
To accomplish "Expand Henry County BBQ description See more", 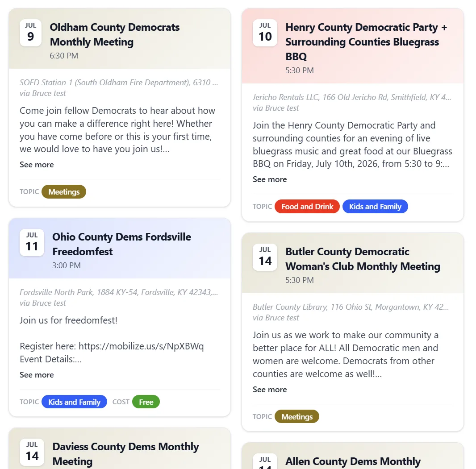I will coord(270,179).
